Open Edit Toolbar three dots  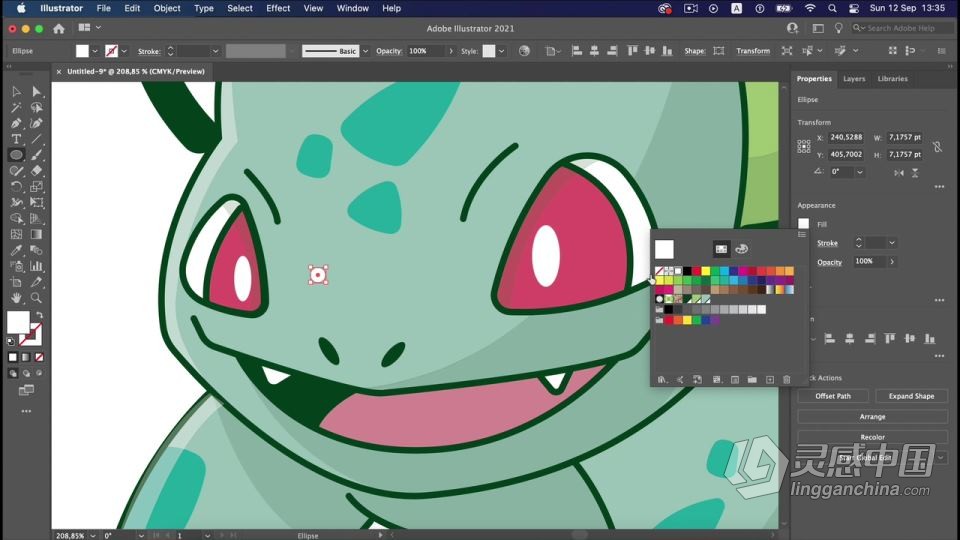(x=26, y=411)
